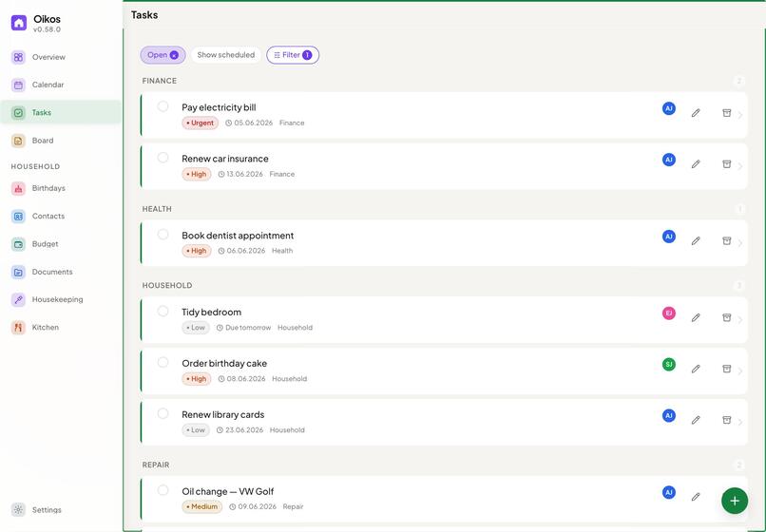The height and width of the screenshot is (532, 766).
Task: Mark Book dentist appointment as done
Action: [163, 235]
